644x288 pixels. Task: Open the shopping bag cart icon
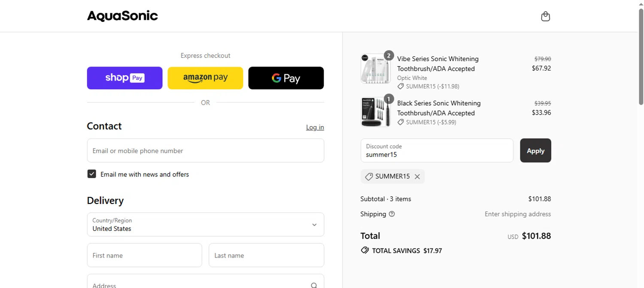(x=545, y=16)
